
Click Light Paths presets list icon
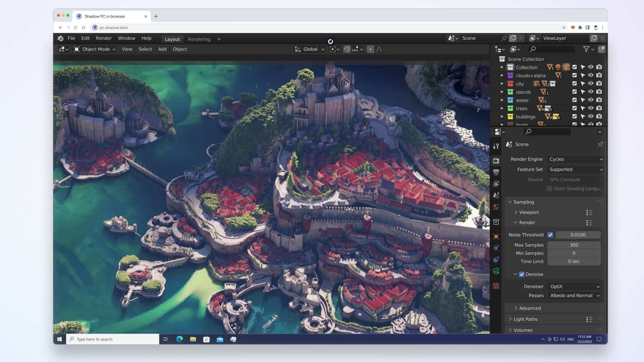point(589,320)
